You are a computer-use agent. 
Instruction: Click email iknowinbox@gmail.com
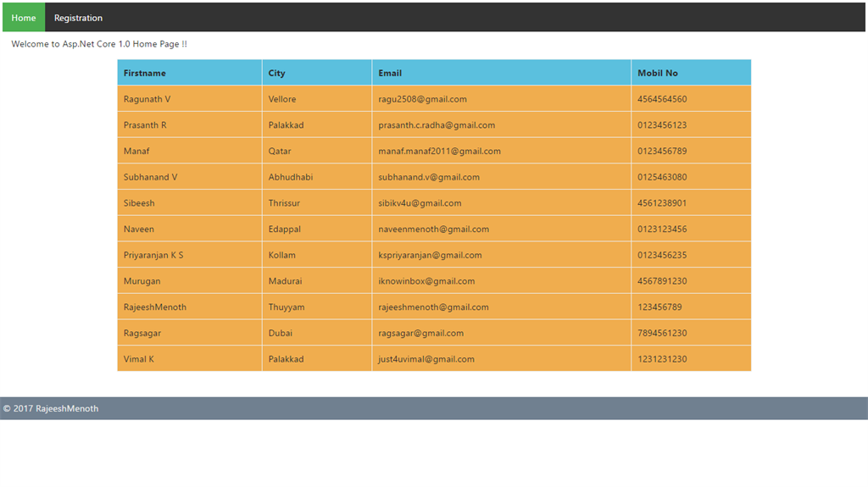coord(426,281)
